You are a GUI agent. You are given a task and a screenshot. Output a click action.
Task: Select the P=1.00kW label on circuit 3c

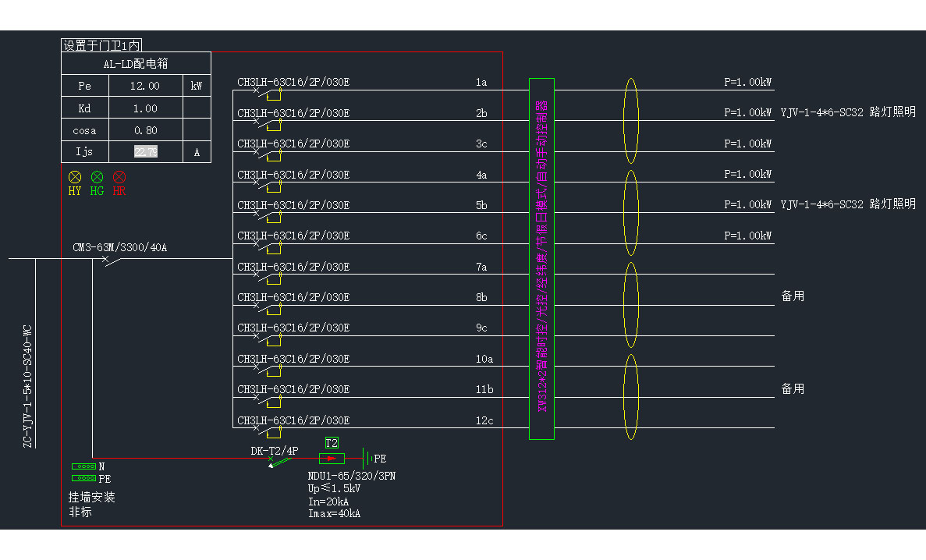click(x=747, y=144)
